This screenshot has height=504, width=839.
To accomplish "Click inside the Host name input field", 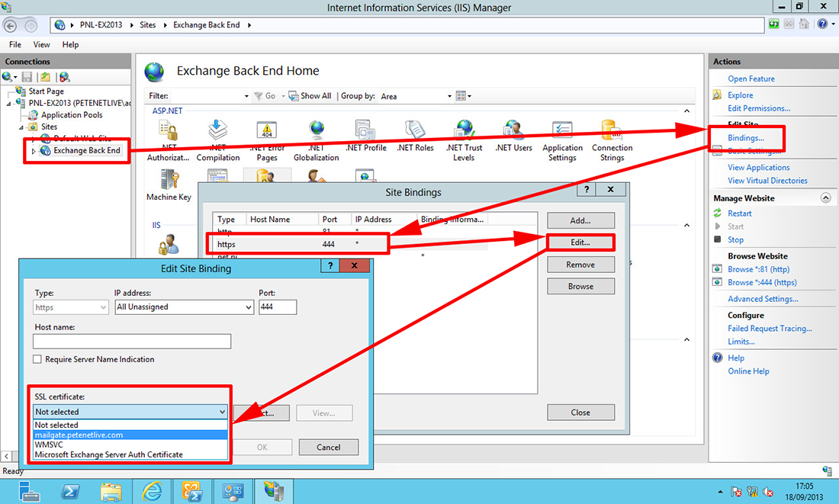I will [131, 341].
